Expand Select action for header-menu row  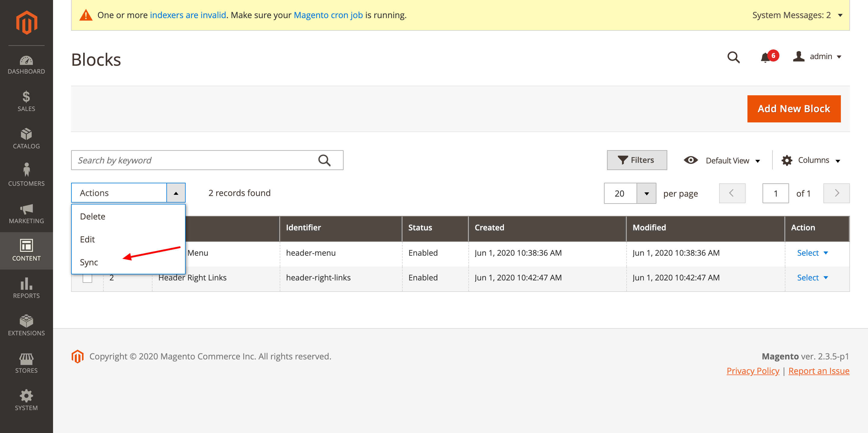[812, 253]
